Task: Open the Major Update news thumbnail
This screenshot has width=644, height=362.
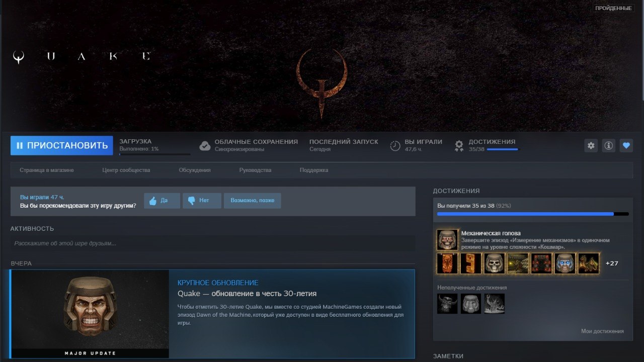Action: click(90, 314)
